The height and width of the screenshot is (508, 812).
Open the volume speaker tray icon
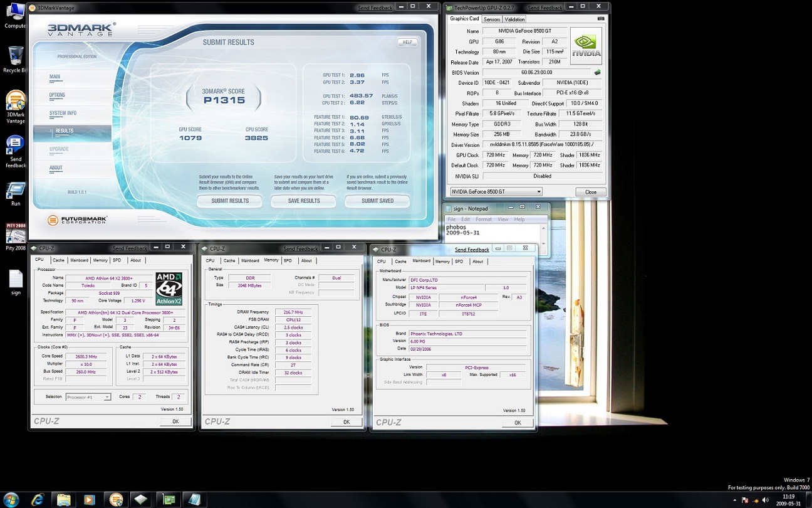766,500
